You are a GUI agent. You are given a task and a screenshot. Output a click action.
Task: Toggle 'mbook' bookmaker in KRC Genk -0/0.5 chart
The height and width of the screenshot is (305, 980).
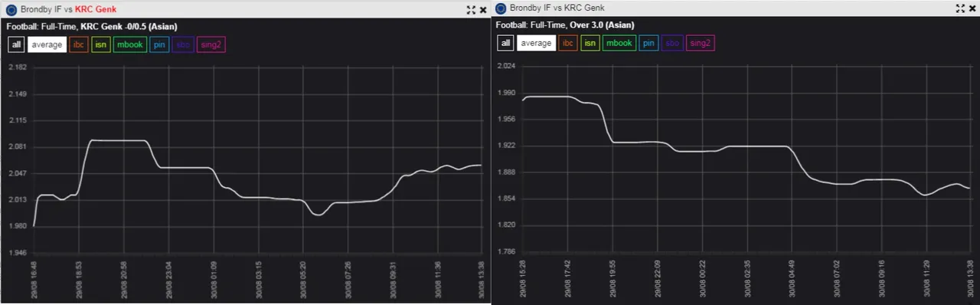tap(130, 44)
